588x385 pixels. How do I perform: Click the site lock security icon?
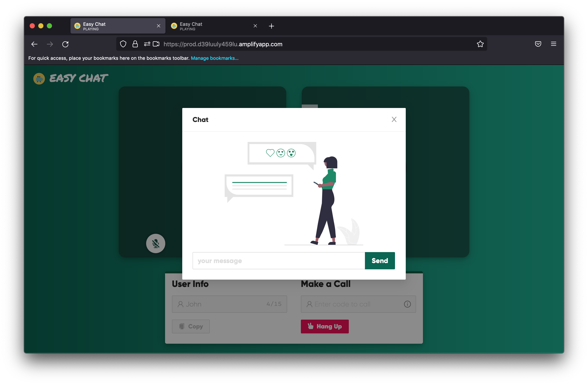click(x=135, y=44)
